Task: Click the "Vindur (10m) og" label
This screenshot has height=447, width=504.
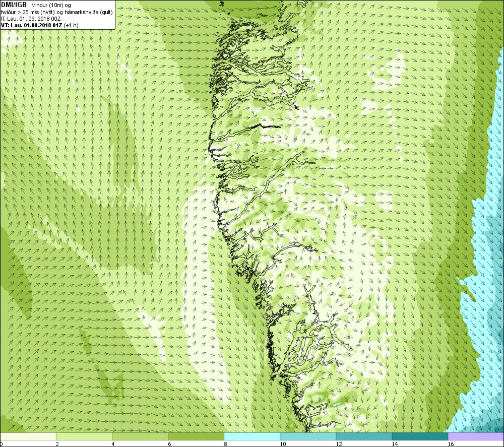Action: tap(52, 6)
